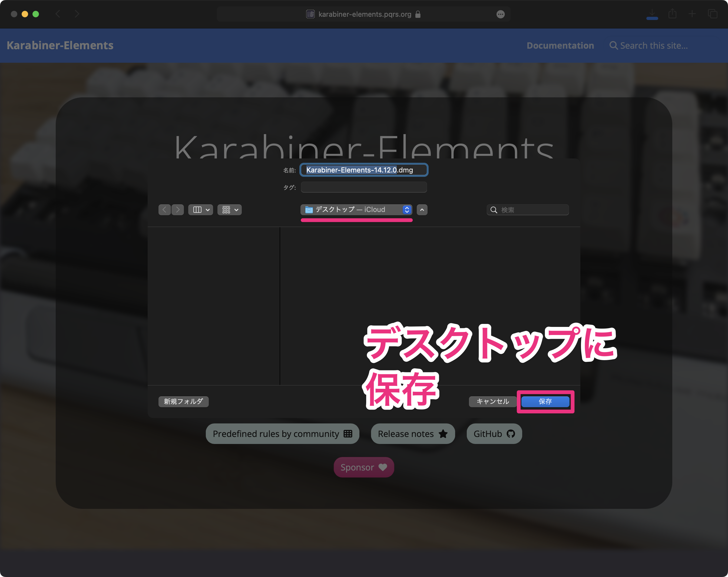This screenshot has height=577, width=728.
Task: Click the magnifier icon in the site search
Action: (x=614, y=45)
